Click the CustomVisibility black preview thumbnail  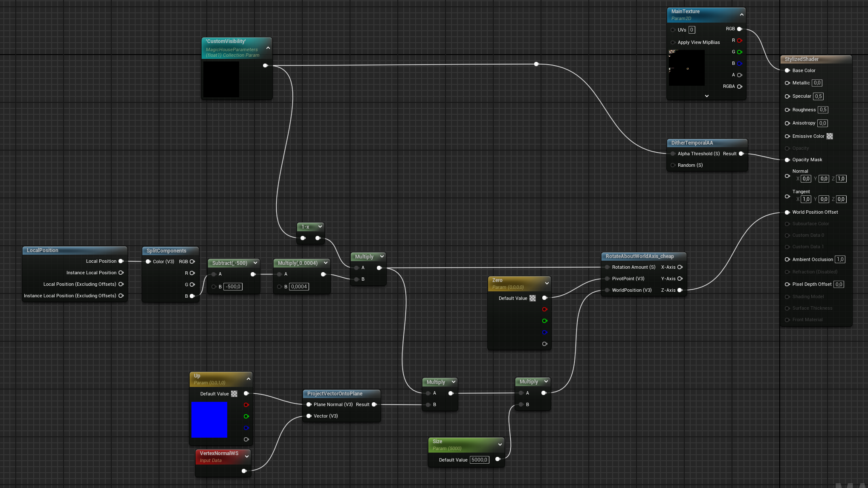[221, 79]
